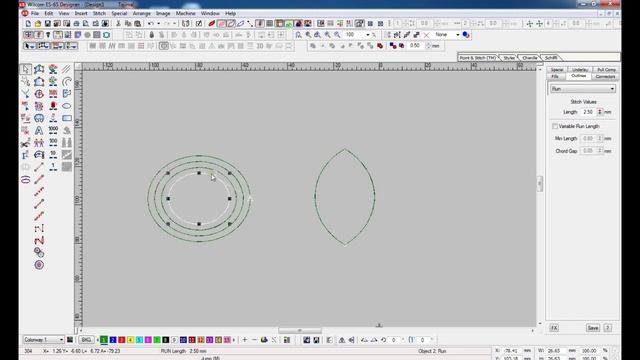640x360 pixels.
Task: Click the 0.50 mm value field in toolbar
Action: click(x=416, y=46)
